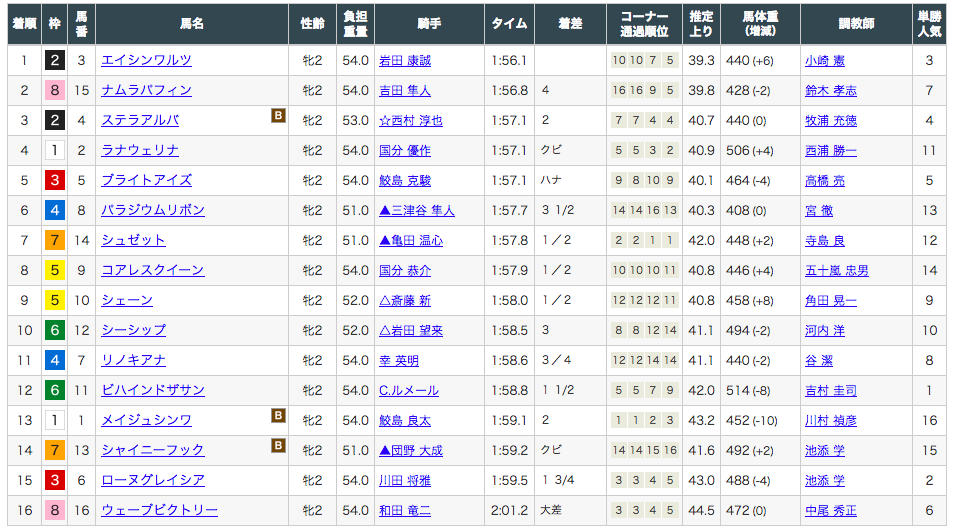Open the ステラアルバ horse link
958x532 pixels.
pos(140,120)
